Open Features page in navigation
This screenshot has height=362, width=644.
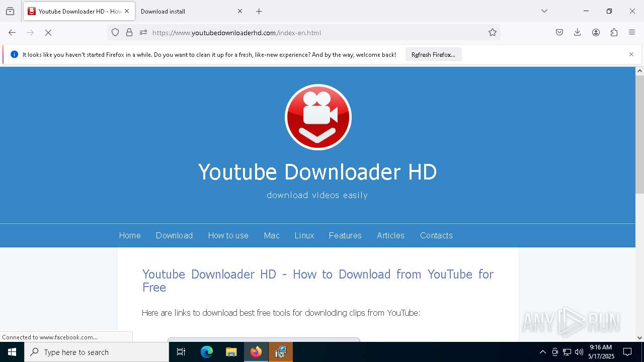(345, 235)
